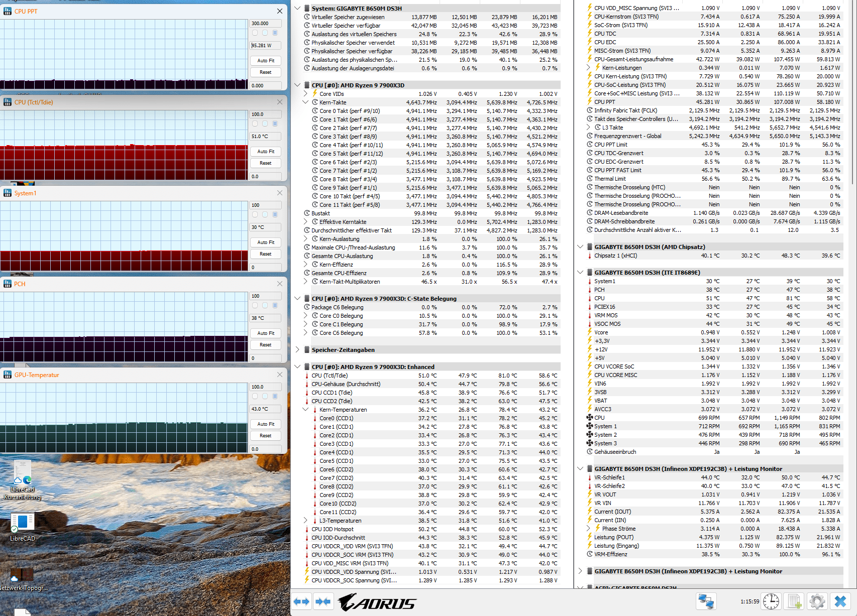Expand Core C0 Belegung rows
857x616 pixels.
point(305,316)
